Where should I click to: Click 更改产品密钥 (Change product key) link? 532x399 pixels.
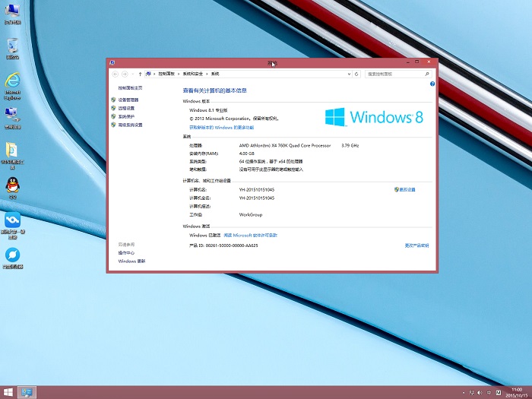[416, 245]
